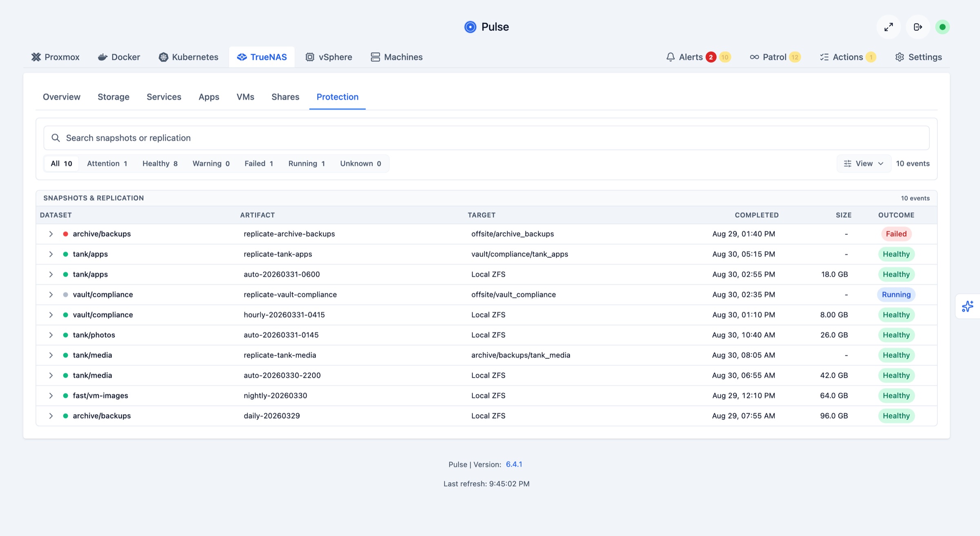Sort by the Size column header
The image size is (980, 536).
pyautogui.click(x=844, y=215)
